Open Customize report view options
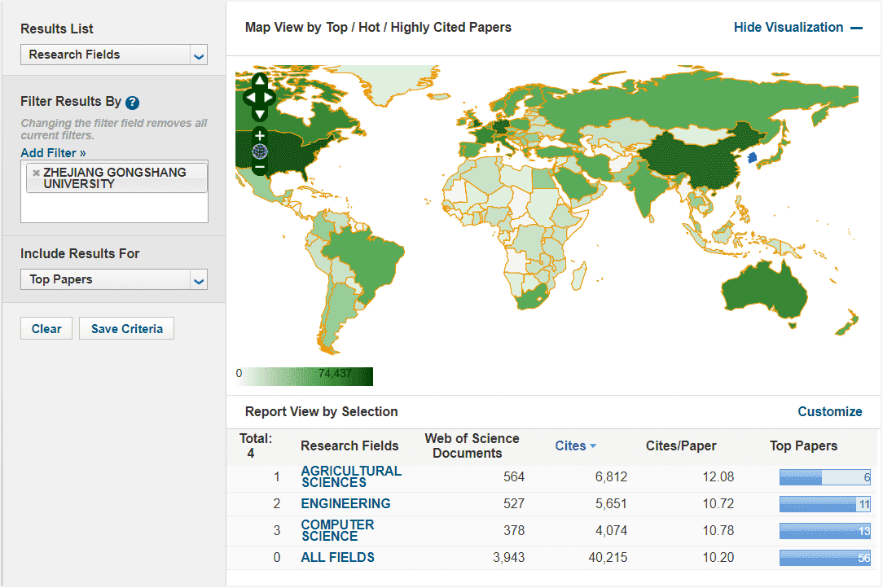The height and width of the screenshot is (588, 883). 829,411
